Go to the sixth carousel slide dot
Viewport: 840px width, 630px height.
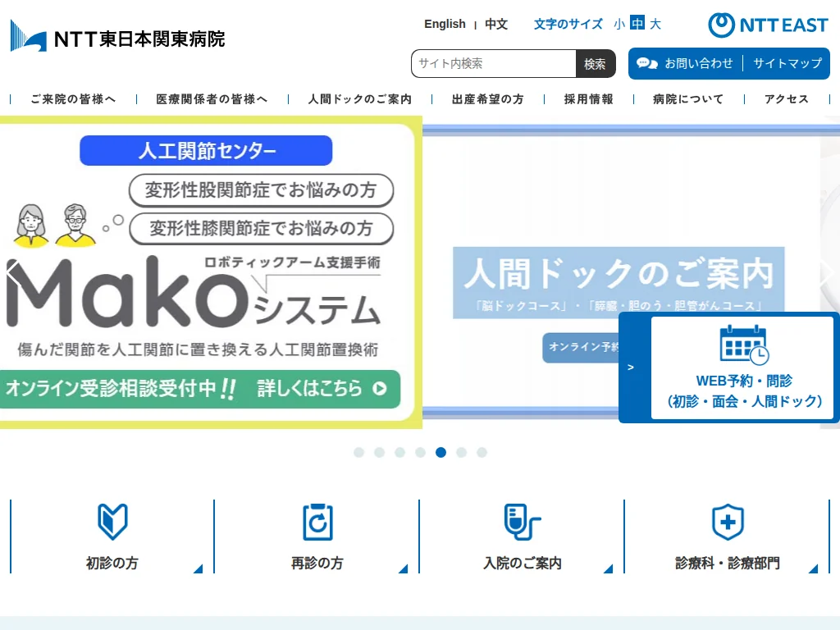[461, 453]
